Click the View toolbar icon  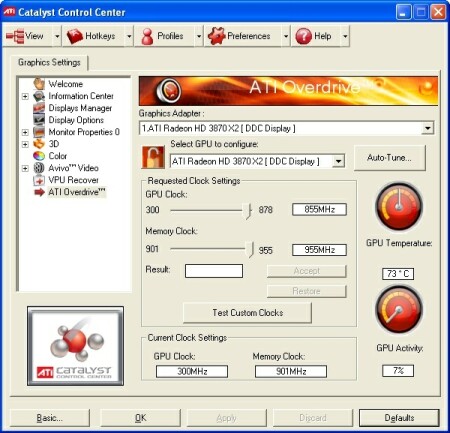(x=15, y=36)
